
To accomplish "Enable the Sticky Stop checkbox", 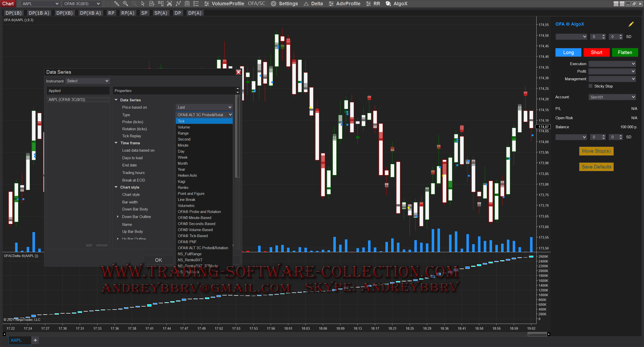I will coord(590,86).
